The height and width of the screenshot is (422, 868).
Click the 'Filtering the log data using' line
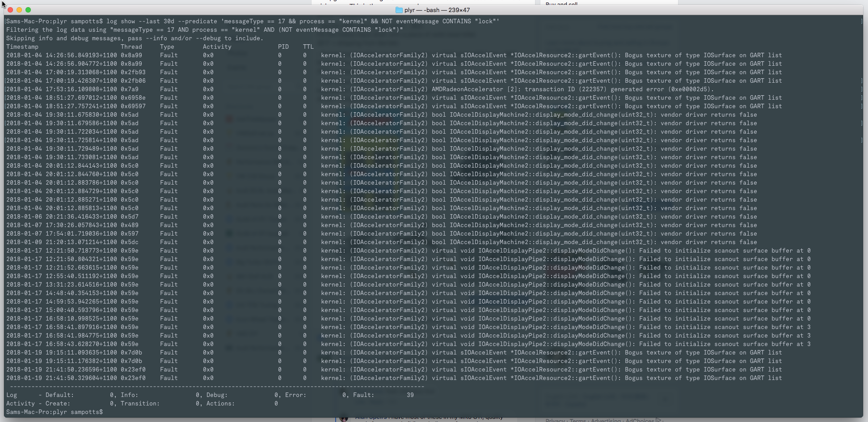pos(205,30)
